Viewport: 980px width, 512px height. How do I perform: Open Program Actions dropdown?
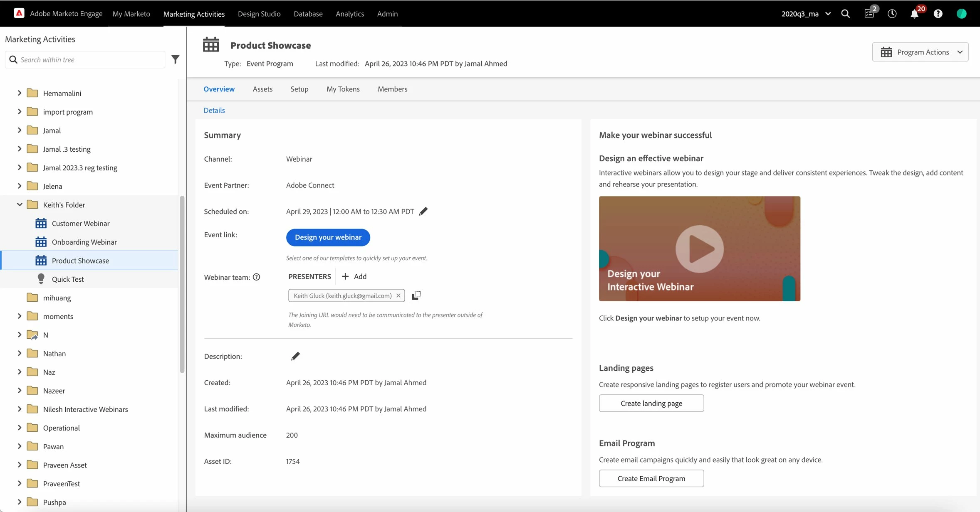click(x=920, y=52)
